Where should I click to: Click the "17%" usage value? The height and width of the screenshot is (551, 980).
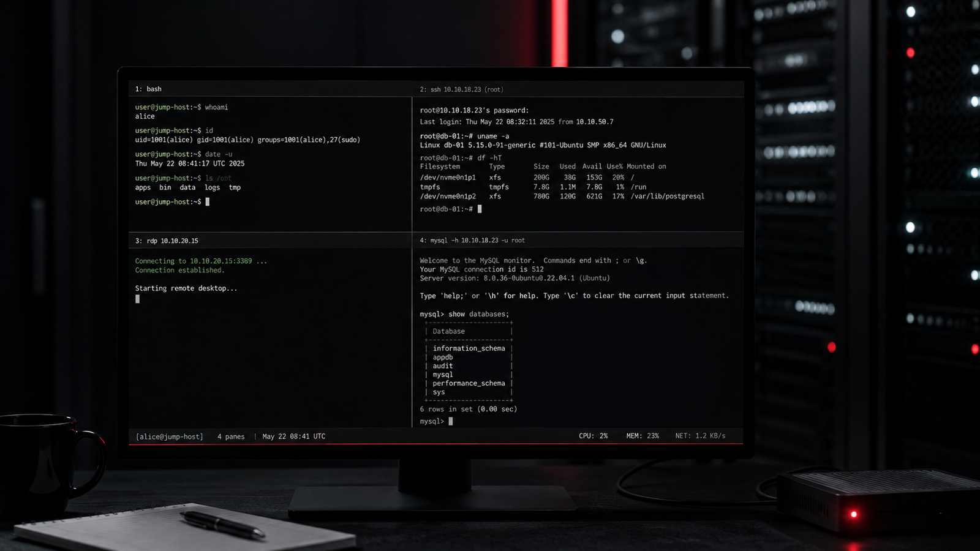(618, 197)
